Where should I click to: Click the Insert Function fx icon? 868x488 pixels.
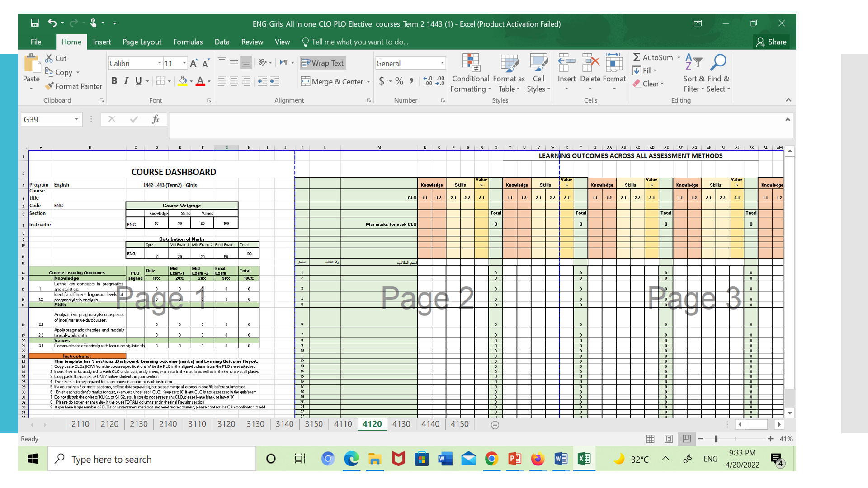pos(156,119)
